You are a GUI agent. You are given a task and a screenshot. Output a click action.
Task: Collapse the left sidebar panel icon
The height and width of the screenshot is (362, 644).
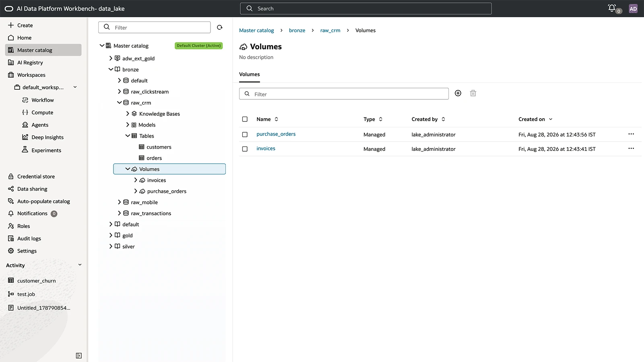(79, 356)
